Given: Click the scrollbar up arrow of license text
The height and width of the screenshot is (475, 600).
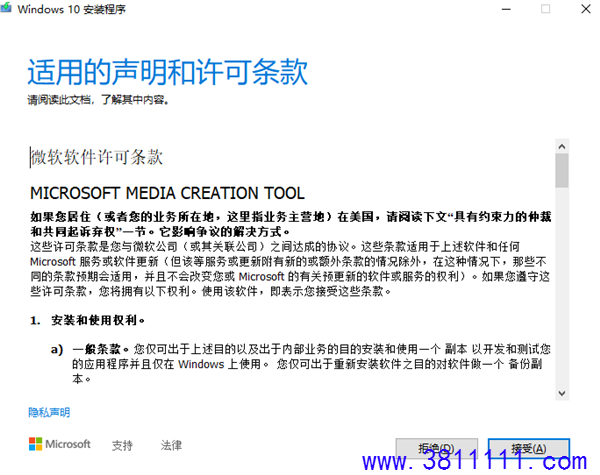Looking at the screenshot, I should pyautogui.click(x=562, y=146).
